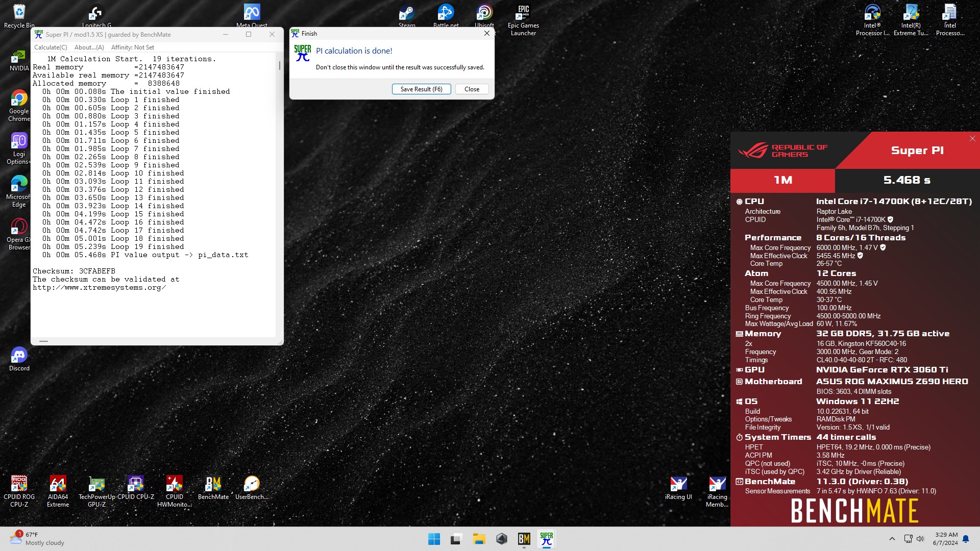The height and width of the screenshot is (551, 980).
Task: Launch Discord desktop icon
Action: click(x=19, y=359)
